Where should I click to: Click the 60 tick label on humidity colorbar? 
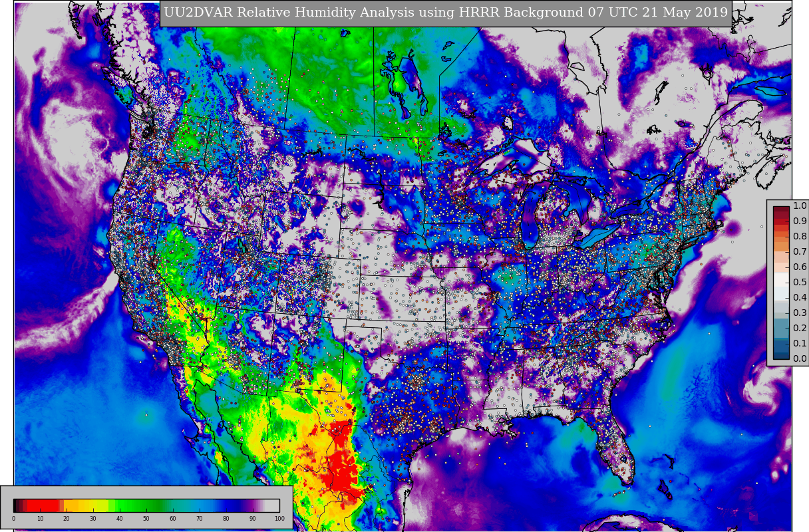[x=173, y=519]
